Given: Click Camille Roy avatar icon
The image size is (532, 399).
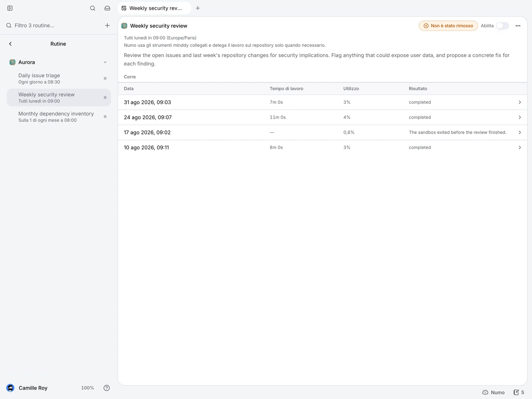Looking at the screenshot, I should [x=11, y=388].
